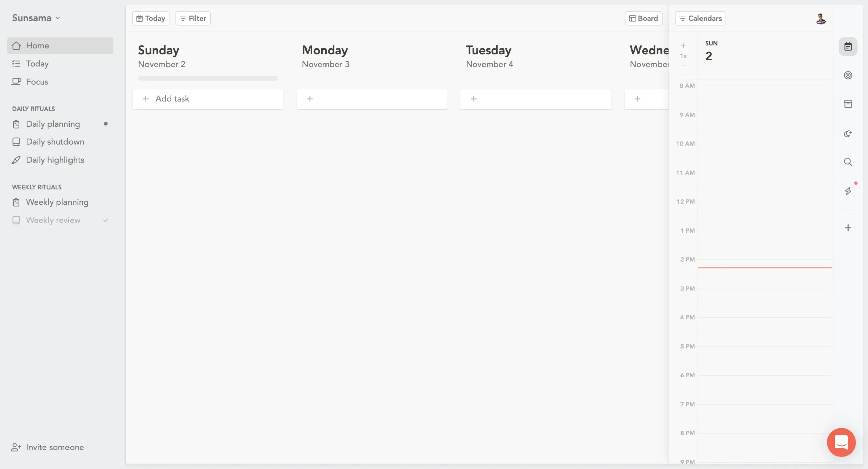The width and height of the screenshot is (868, 469).
Task: Open the chat support bubble
Action: click(841, 442)
